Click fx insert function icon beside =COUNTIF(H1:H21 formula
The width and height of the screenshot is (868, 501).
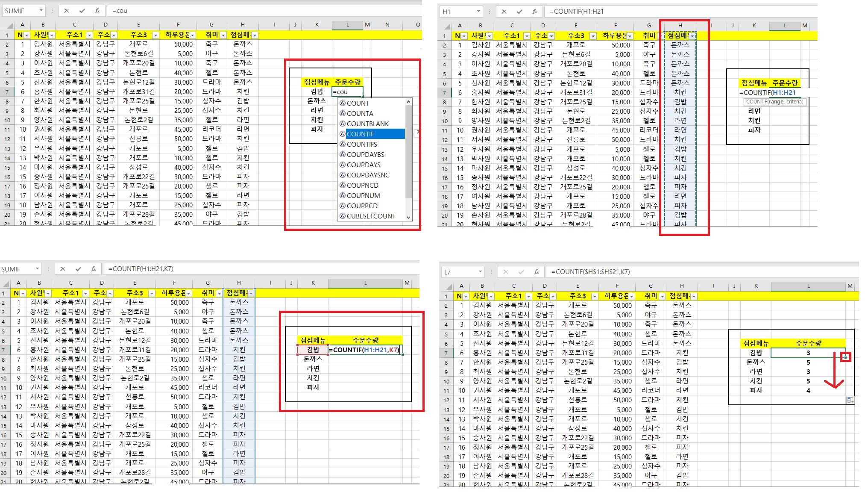tap(535, 12)
